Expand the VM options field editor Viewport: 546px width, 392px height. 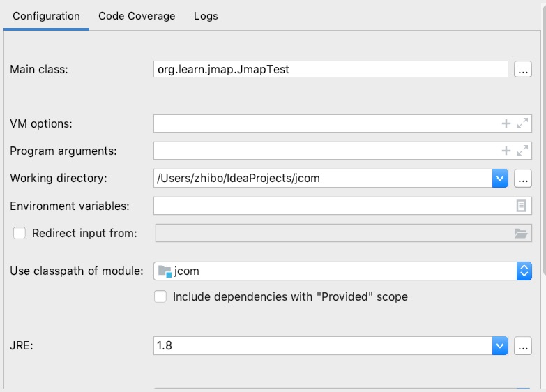pyautogui.click(x=522, y=123)
